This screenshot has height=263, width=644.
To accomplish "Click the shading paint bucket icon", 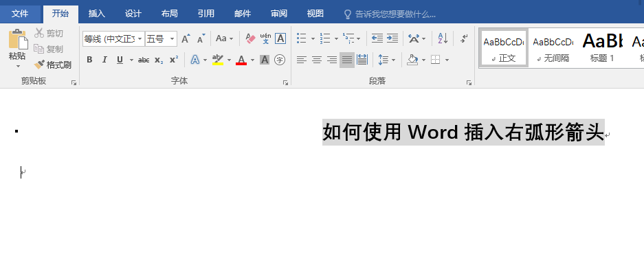I will click(x=412, y=60).
